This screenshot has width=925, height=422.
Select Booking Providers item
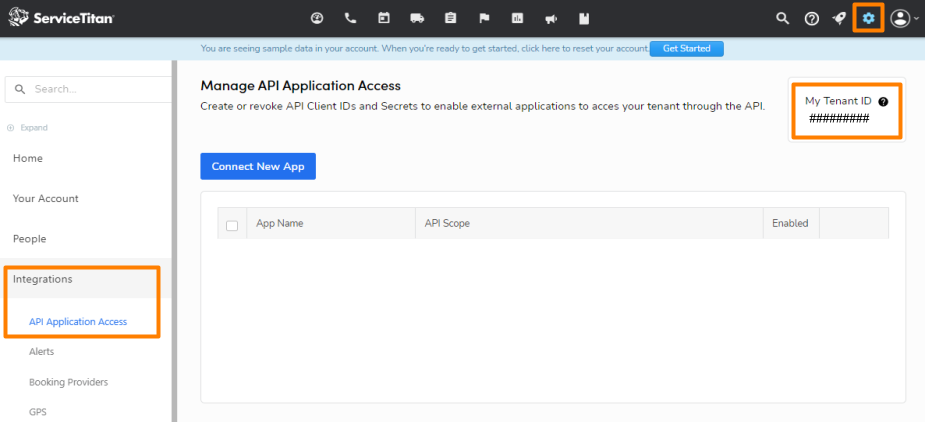coord(68,382)
